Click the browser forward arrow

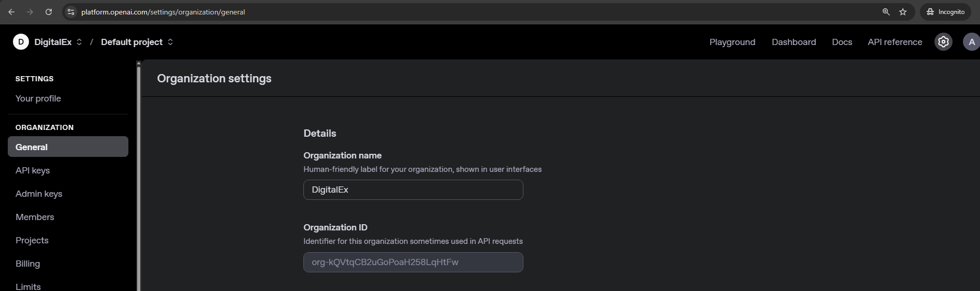click(x=30, y=12)
